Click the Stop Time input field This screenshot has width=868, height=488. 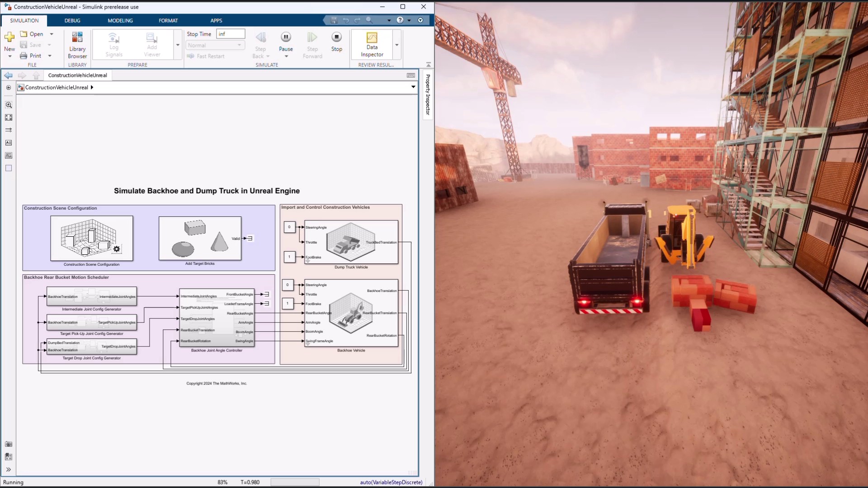[x=231, y=34]
